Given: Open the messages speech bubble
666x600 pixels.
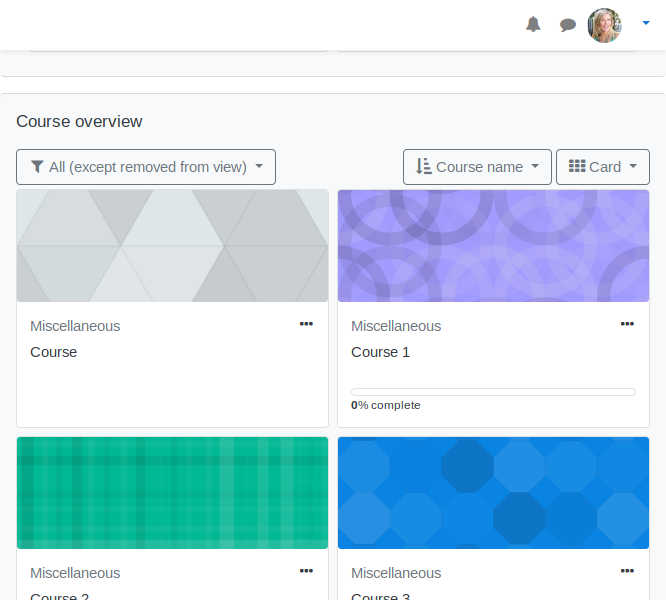Looking at the screenshot, I should (567, 25).
